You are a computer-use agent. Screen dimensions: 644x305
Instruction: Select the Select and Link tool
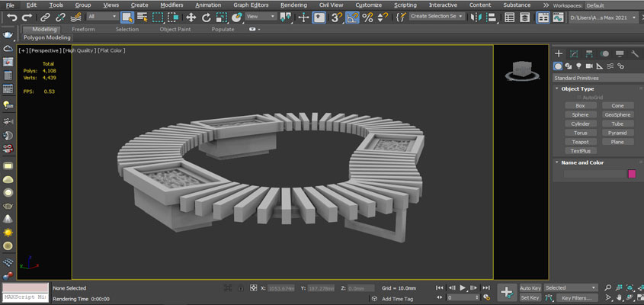click(45, 18)
